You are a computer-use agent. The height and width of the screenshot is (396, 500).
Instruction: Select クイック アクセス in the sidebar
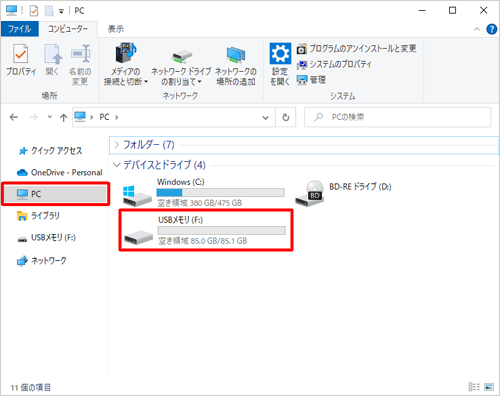[50, 151]
